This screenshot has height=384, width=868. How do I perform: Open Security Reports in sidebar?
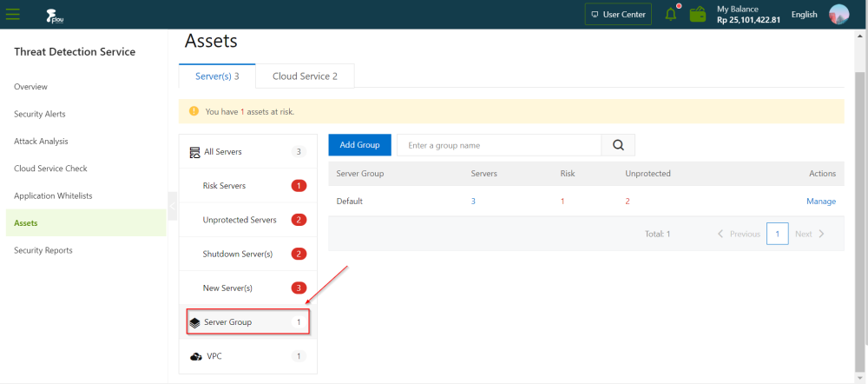43,250
